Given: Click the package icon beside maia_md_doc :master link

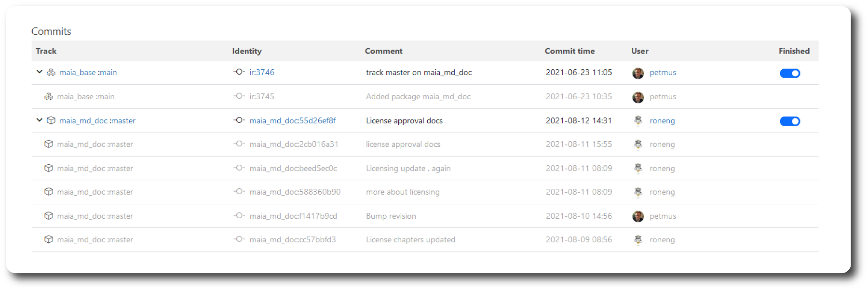Looking at the screenshot, I should point(51,120).
